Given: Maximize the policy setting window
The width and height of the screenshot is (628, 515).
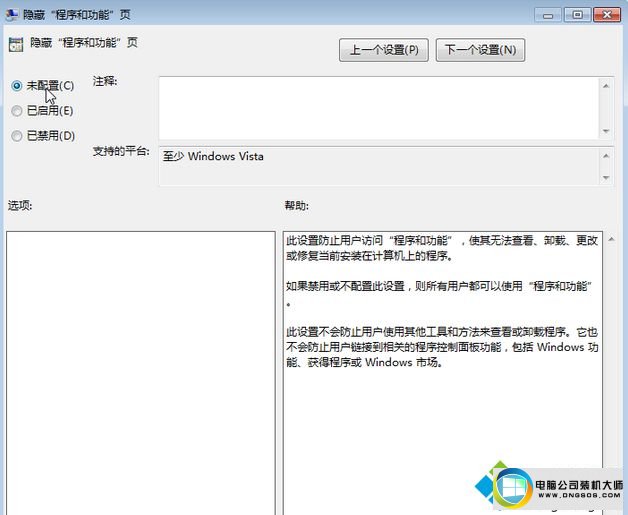Looking at the screenshot, I should pyautogui.click(x=577, y=15).
